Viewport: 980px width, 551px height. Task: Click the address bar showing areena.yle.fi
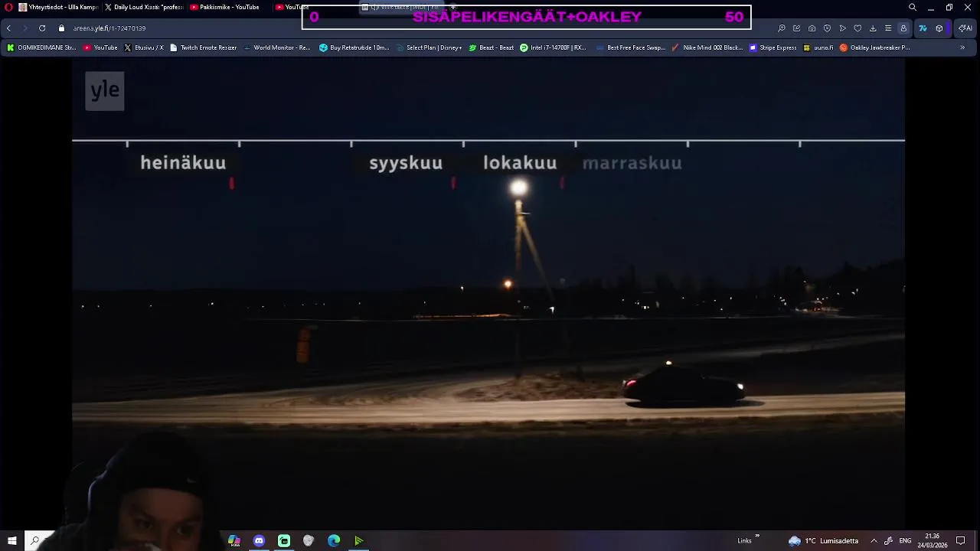pyautogui.click(x=109, y=28)
